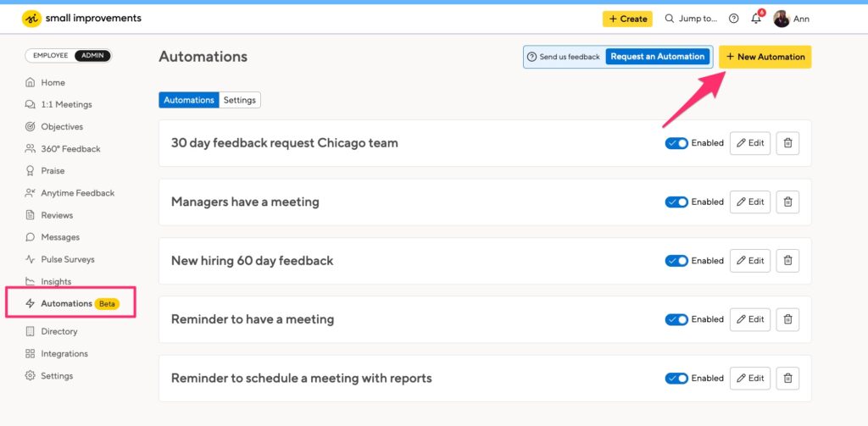
Task: Open the Settings tab in Automations
Action: coord(240,100)
